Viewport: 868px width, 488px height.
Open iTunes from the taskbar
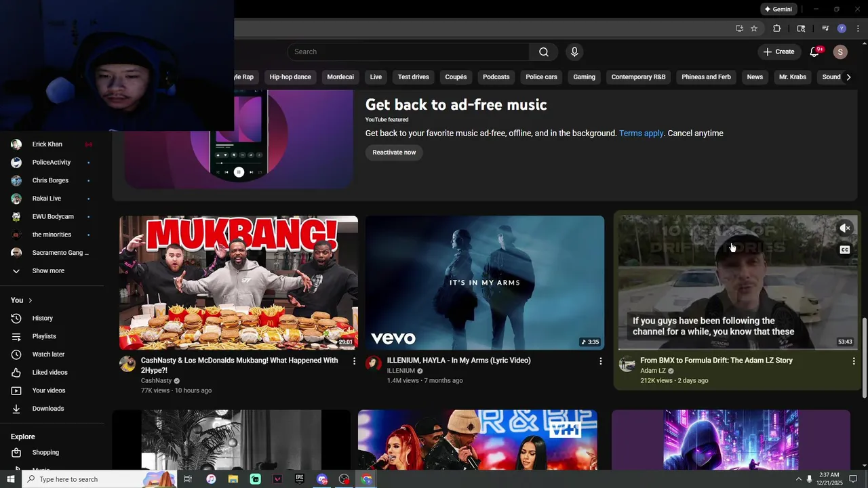tap(211, 479)
